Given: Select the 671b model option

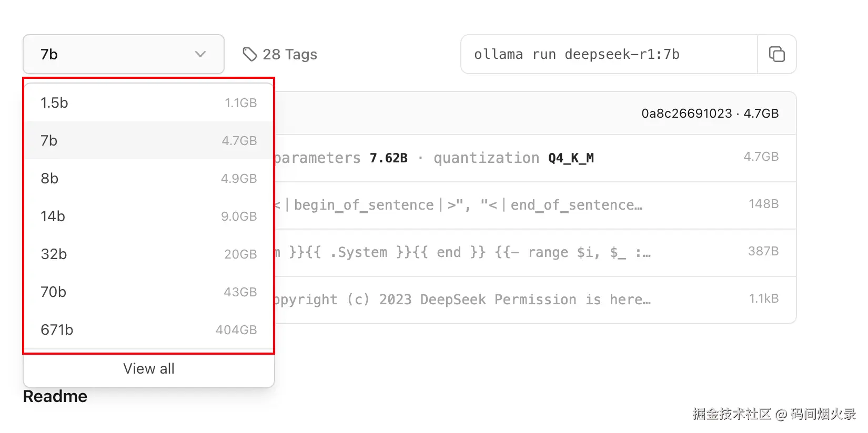Looking at the screenshot, I should tap(149, 329).
